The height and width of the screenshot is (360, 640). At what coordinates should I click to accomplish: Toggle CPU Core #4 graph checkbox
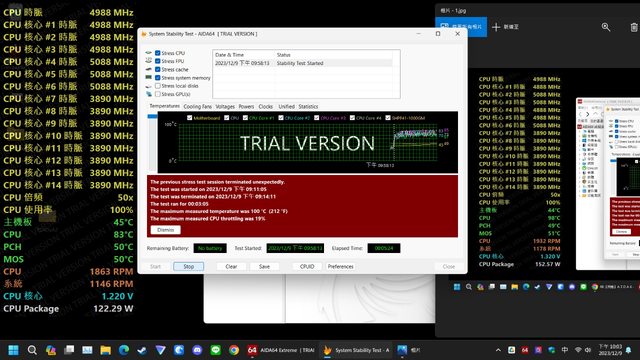pos(352,118)
